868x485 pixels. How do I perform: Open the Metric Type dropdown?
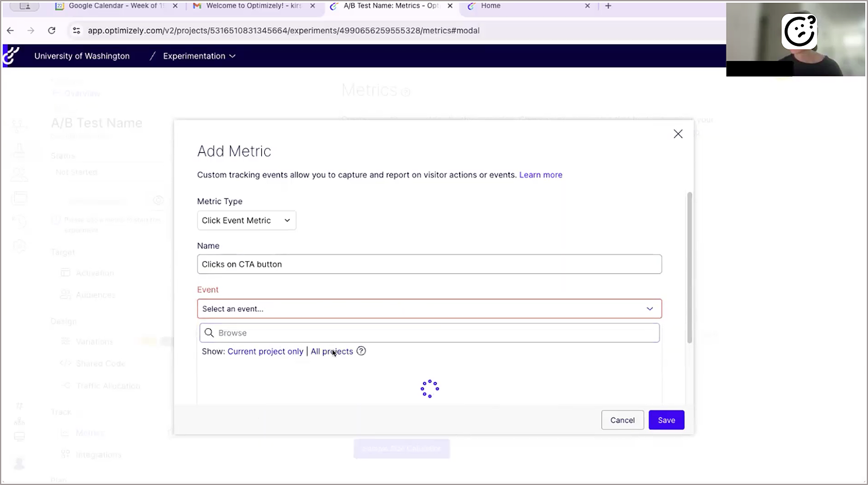246,220
